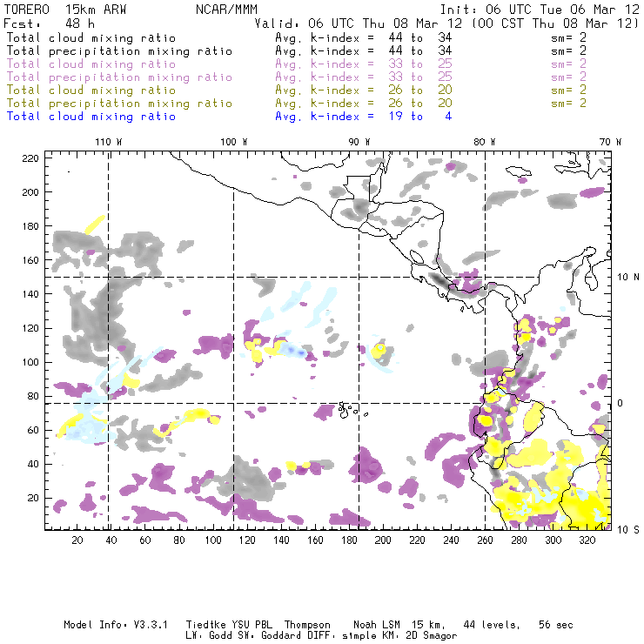Click the "44 levels," text
644x644 pixels.
(x=492, y=625)
